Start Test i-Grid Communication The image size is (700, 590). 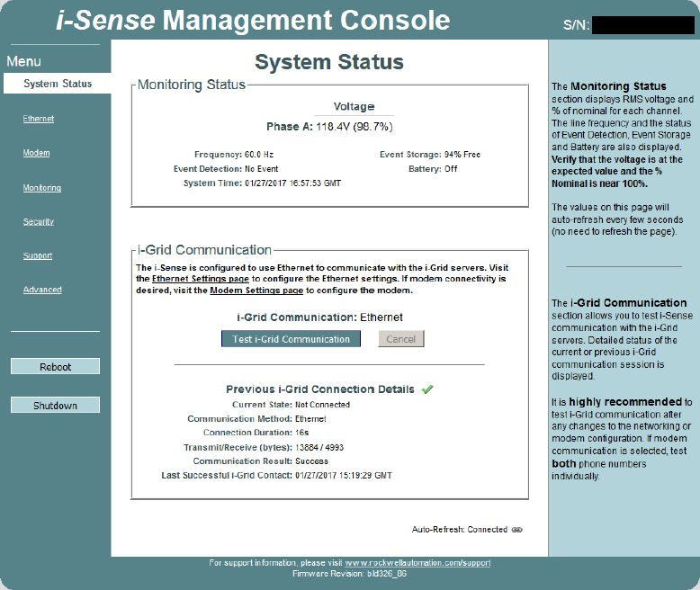[291, 339]
